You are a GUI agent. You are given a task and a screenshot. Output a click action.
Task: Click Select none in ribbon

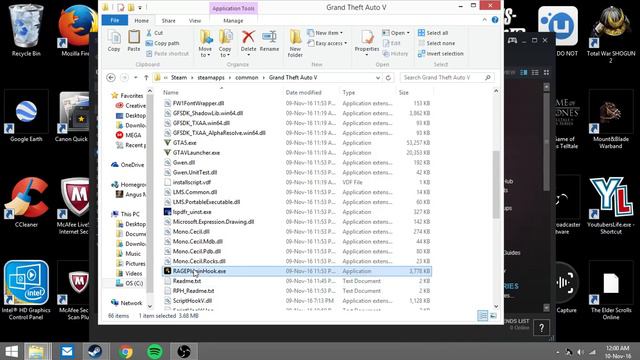[436, 43]
